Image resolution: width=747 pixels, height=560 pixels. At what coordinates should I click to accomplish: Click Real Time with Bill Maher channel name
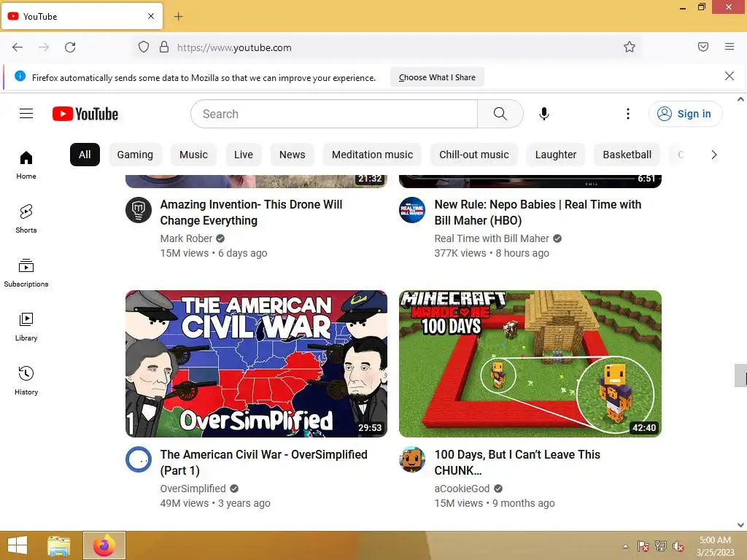(x=492, y=238)
